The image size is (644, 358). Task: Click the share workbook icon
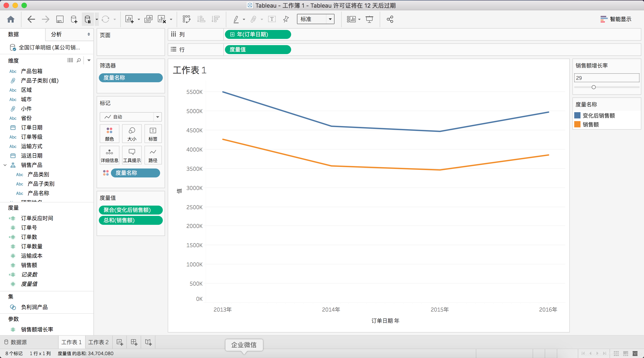[x=390, y=19]
